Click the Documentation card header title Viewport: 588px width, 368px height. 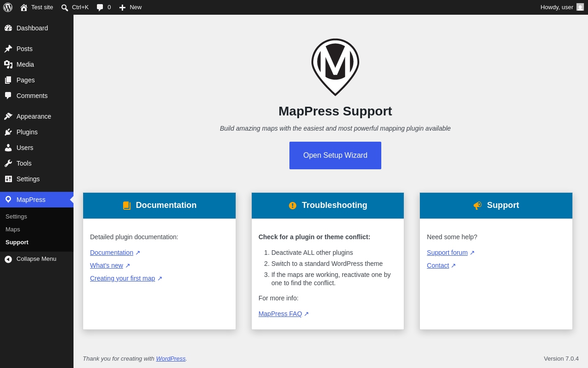click(x=166, y=205)
